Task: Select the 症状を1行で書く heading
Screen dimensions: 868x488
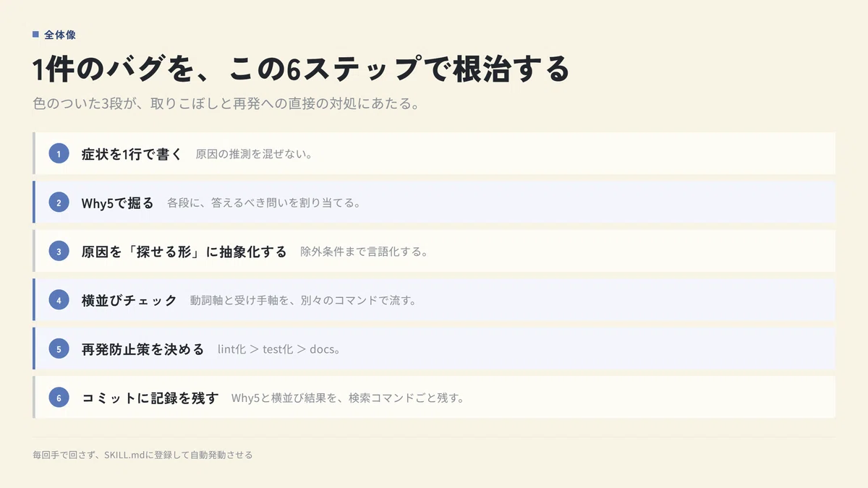Action: tap(132, 154)
